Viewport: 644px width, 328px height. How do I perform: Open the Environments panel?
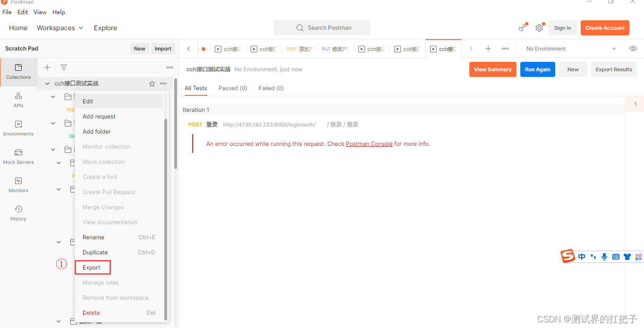point(18,128)
